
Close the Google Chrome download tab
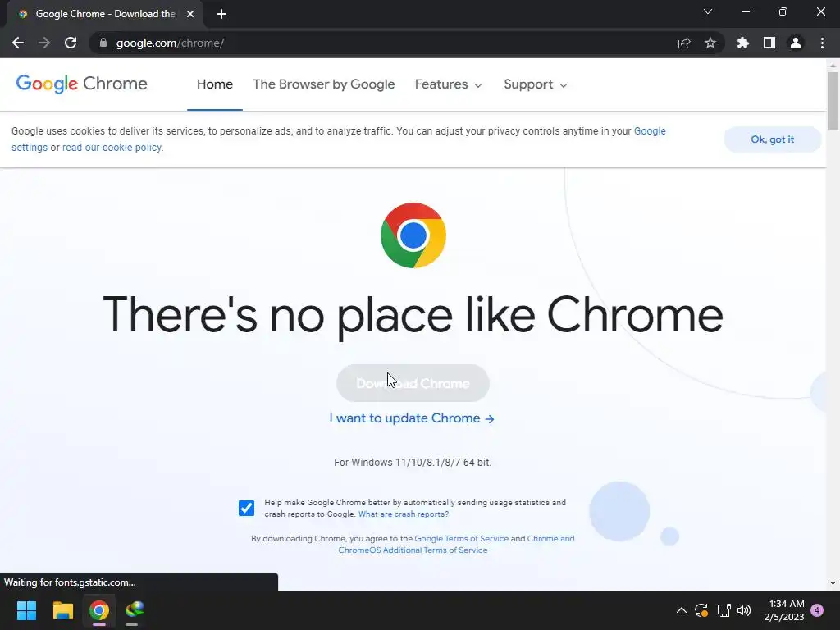[190, 14]
